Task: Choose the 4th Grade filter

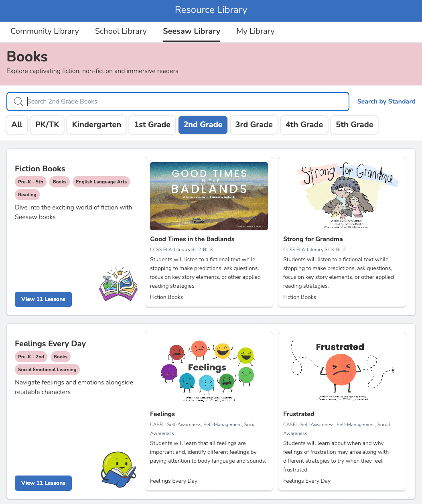Action: [x=304, y=125]
